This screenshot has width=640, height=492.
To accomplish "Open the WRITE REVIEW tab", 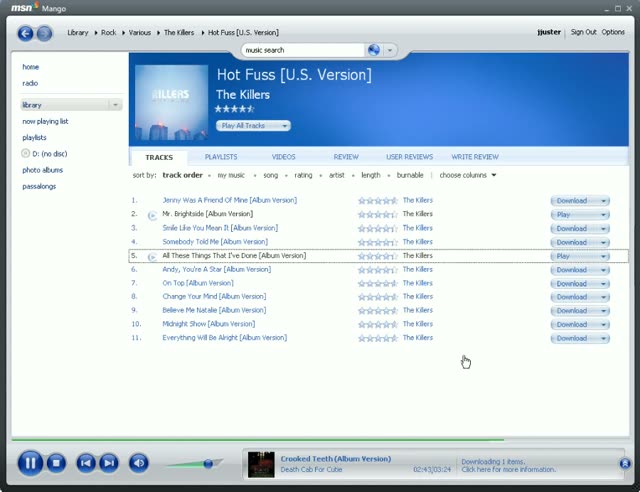I will 475,157.
